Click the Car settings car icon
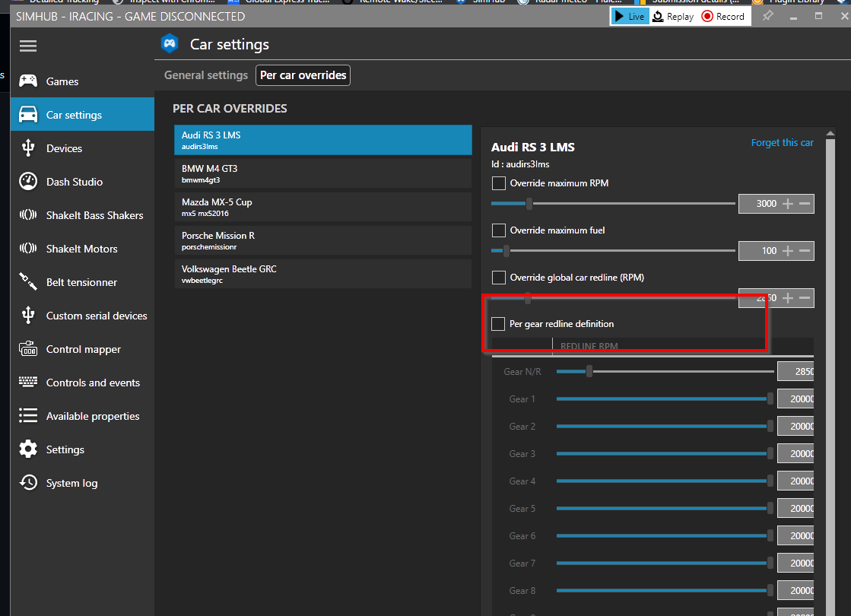This screenshot has width=851, height=616. [28, 115]
